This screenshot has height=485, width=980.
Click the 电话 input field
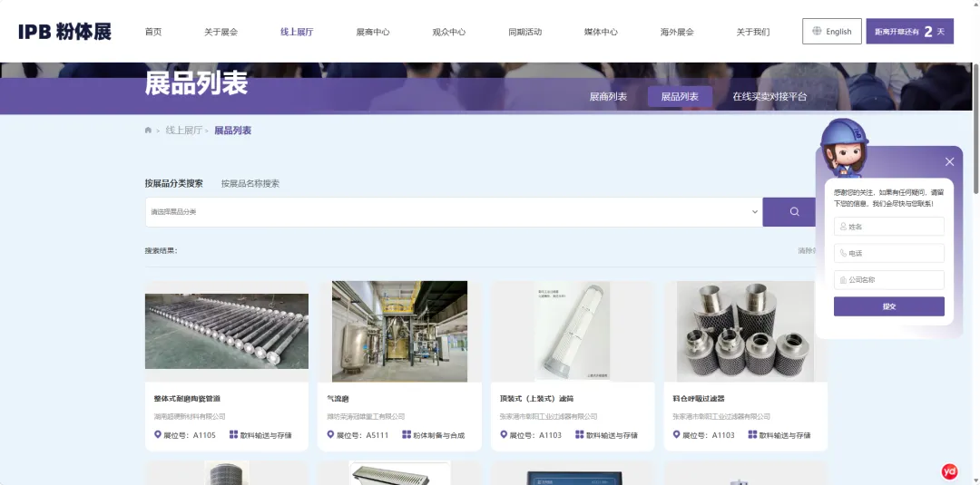[x=888, y=253]
